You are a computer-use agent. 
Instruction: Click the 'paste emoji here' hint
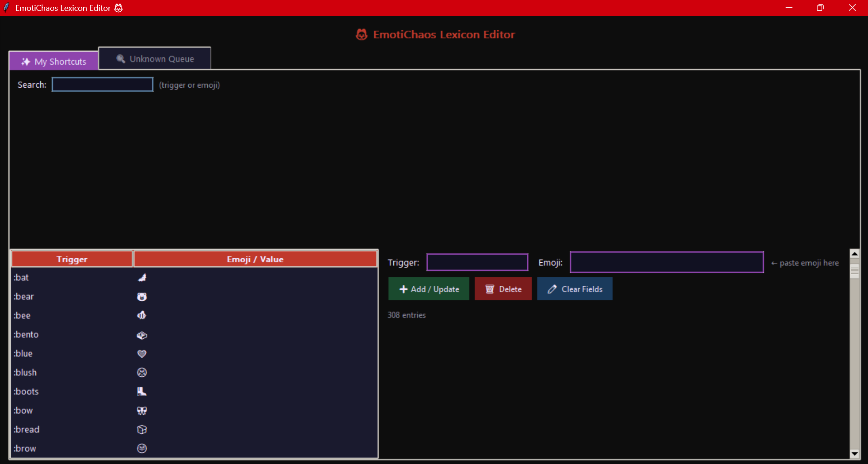805,263
